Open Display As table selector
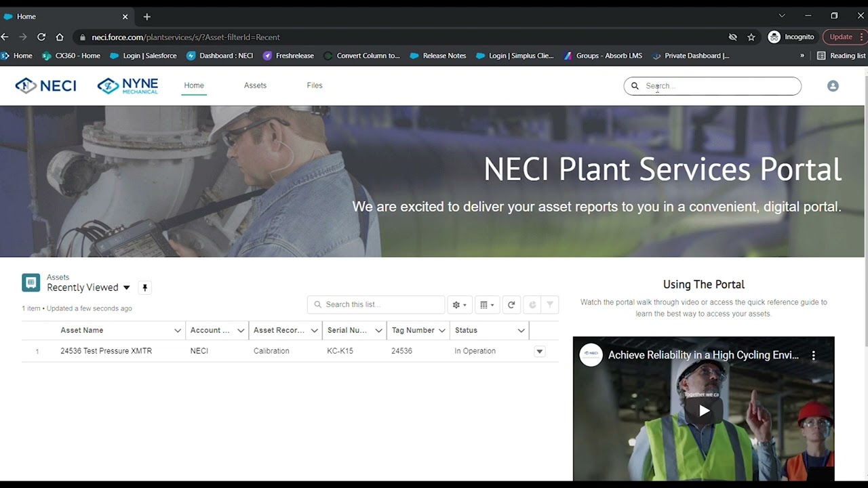The width and height of the screenshot is (868, 488). [x=487, y=305]
